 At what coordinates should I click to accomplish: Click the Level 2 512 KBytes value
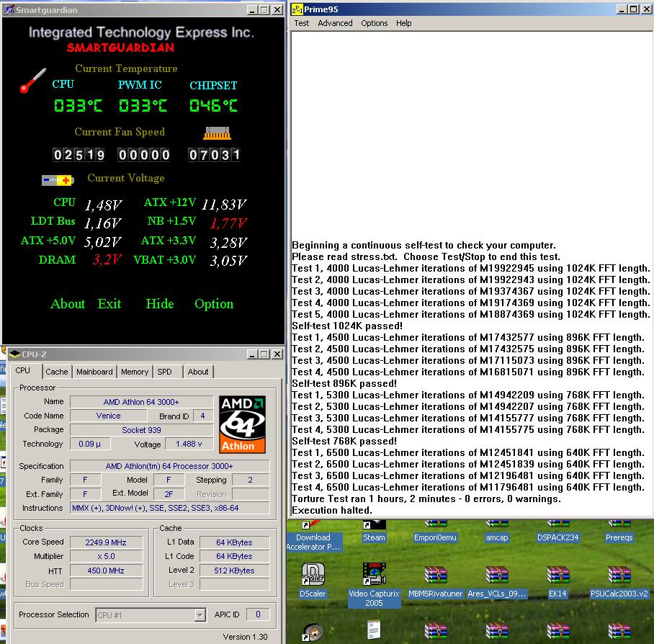pos(234,571)
